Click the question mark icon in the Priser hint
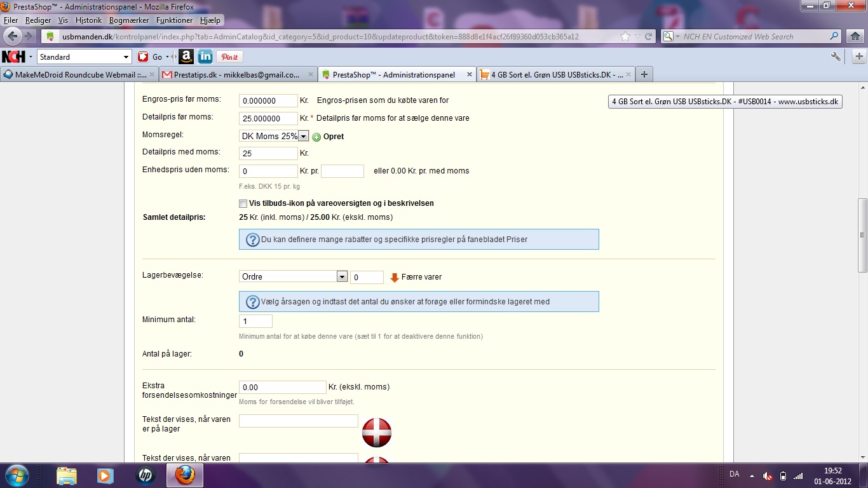Image resolution: width=868 pixels, height=488 pixels. pyautogui.click(x=252, y=240)
